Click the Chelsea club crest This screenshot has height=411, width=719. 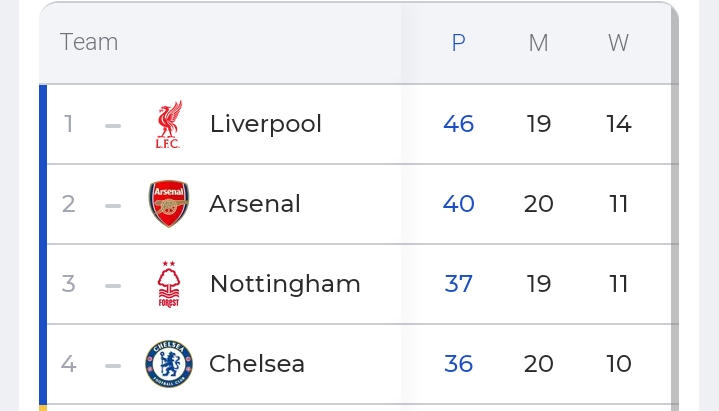coord(169,364)
